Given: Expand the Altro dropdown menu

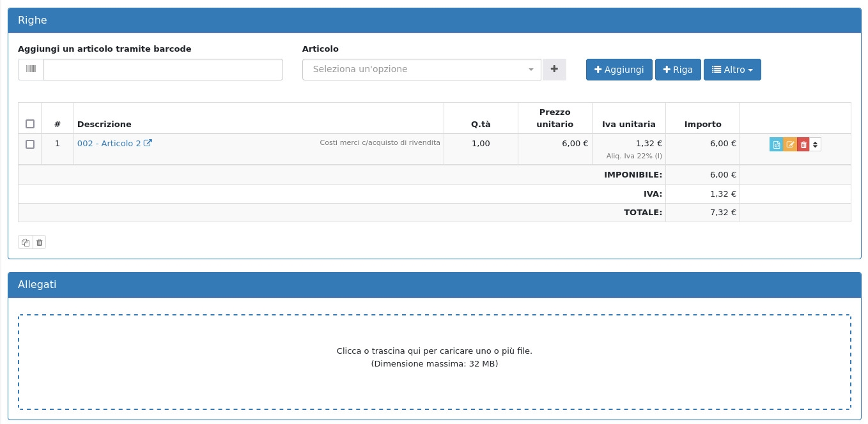Looking at the screenshot, I should pyautogui.click(x=732, y=70).
